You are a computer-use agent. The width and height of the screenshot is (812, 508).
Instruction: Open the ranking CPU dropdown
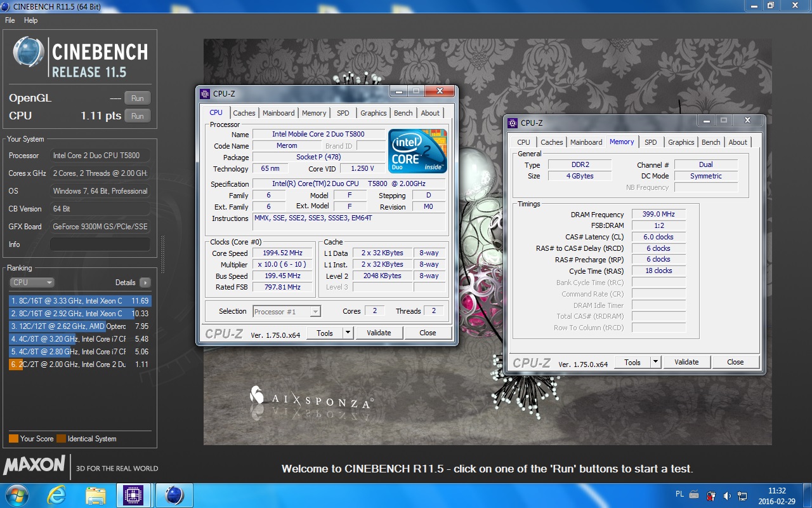(32, 283)
